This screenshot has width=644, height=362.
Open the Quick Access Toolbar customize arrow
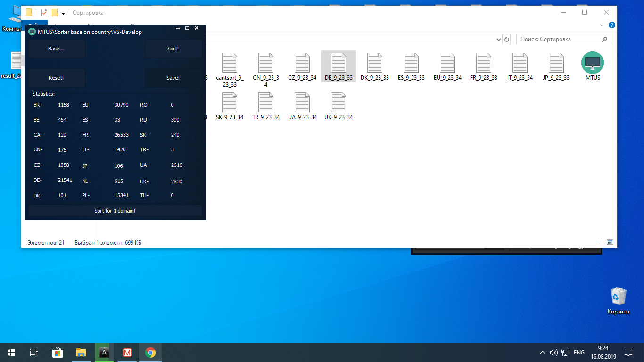point(63,13)
